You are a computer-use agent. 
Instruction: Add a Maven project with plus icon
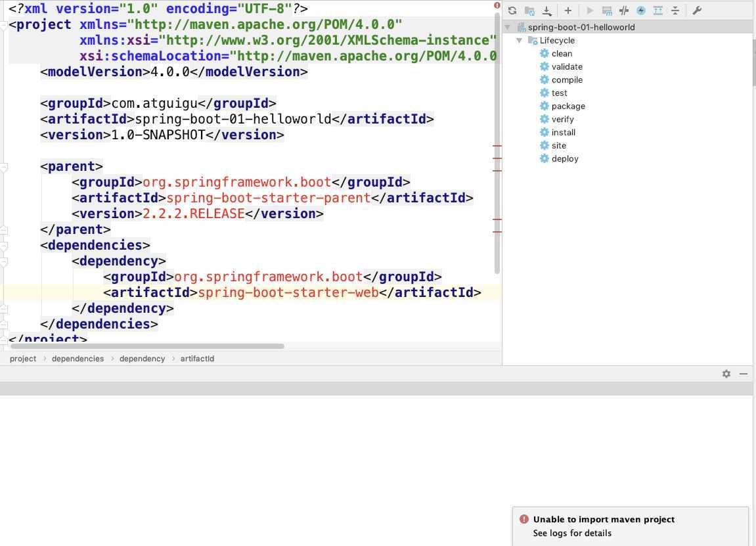click(568, 11)
